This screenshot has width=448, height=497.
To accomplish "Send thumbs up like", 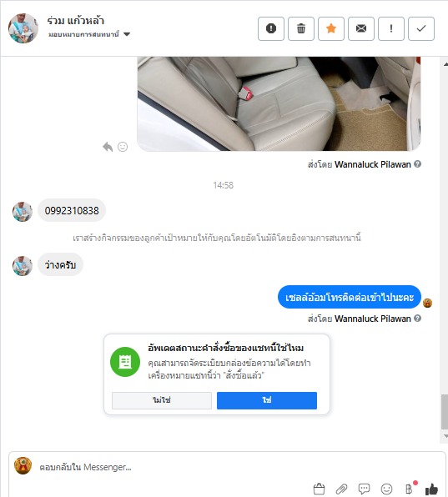I will (x=431, y=489).
